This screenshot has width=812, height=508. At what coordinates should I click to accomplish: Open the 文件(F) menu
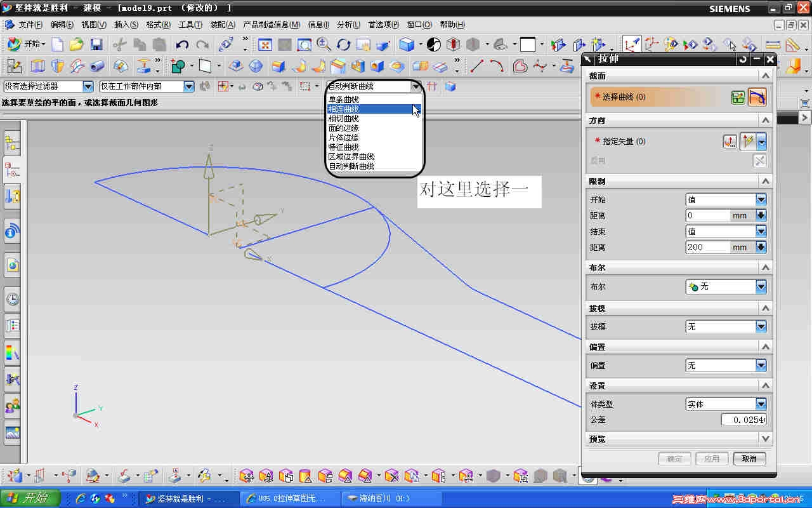coord(30,25)
